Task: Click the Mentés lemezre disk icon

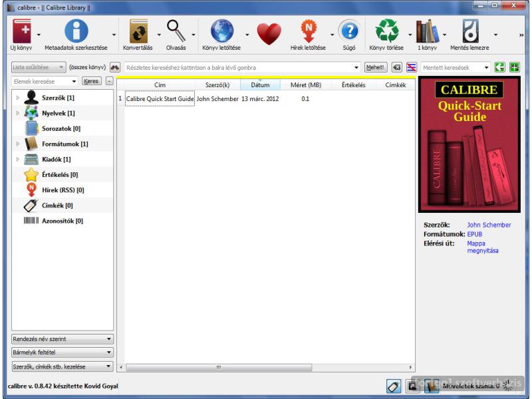Action: (470, 31)
